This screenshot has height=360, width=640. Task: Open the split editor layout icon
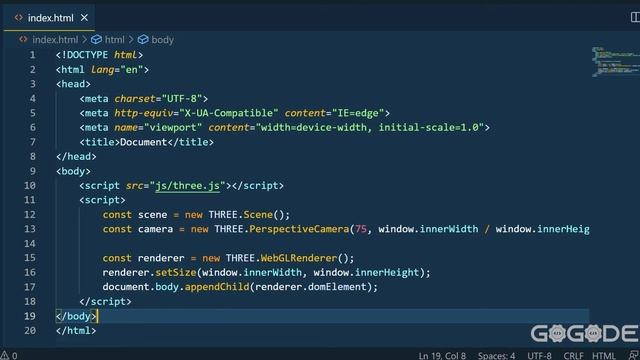pos(635,17)
